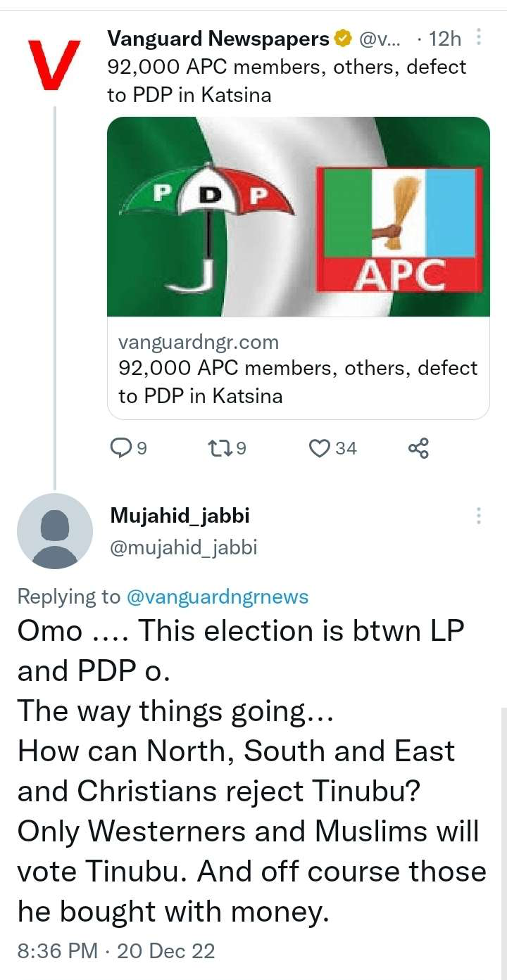This screenshot has height=980, width=507.
Task: Open Vanguard's red V profile avatar
Action: click(54, 65)
